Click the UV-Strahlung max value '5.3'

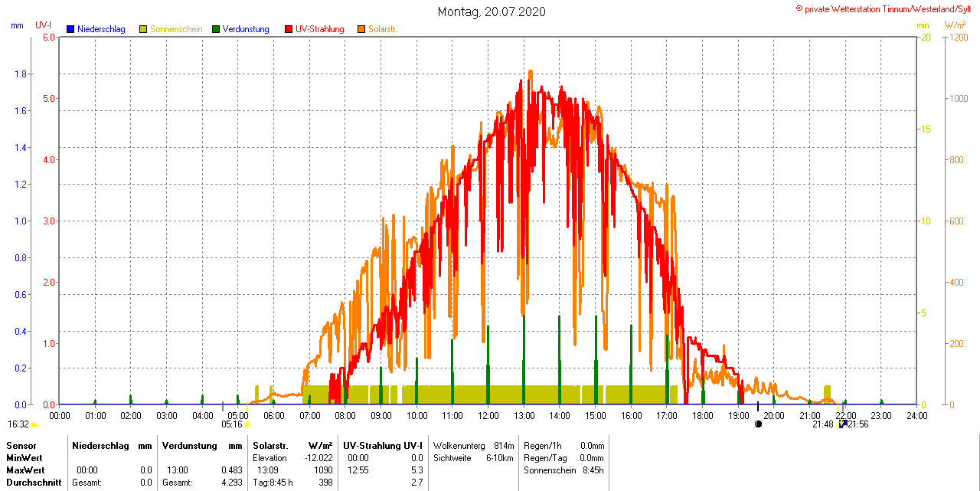417,470
